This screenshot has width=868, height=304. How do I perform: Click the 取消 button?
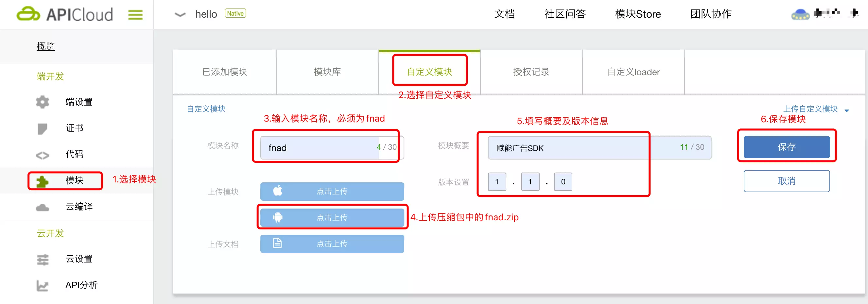[x=787, y=181]
